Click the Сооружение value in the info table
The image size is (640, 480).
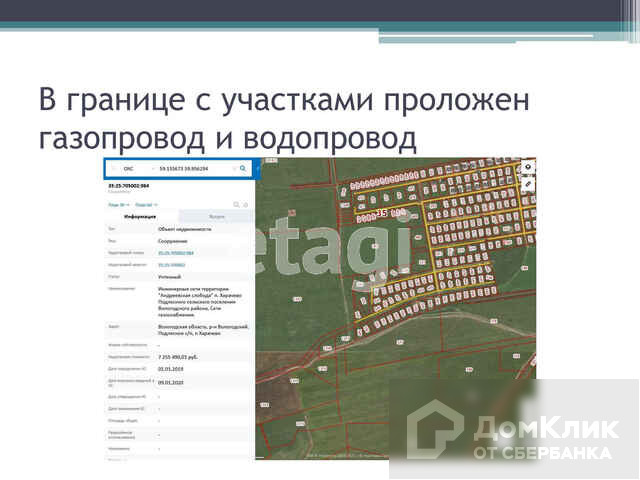(173, 241)
